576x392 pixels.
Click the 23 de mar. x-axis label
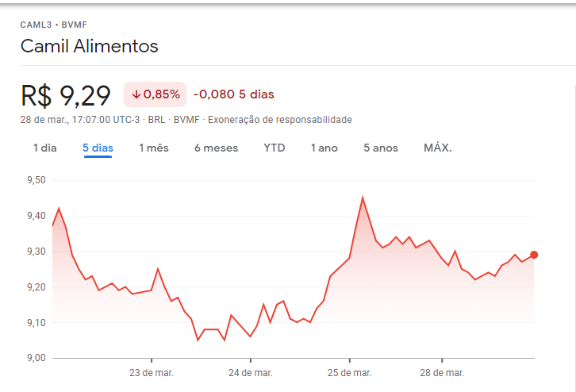152,373
